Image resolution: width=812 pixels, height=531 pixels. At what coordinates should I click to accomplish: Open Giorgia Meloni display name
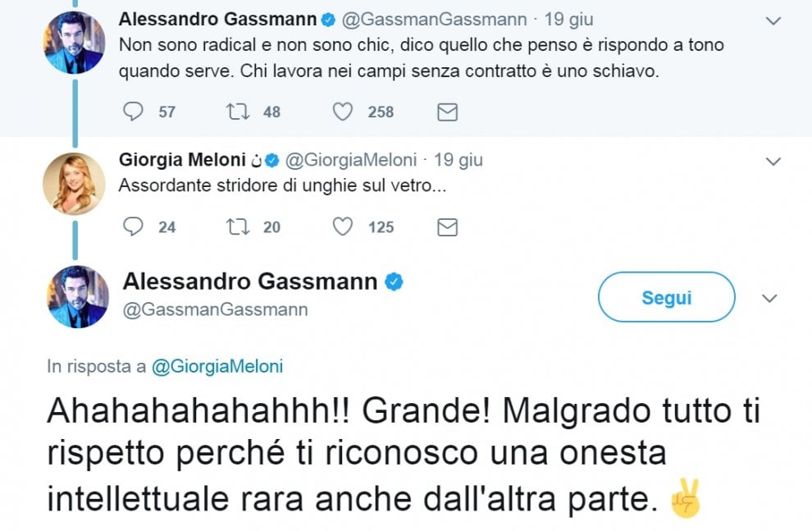(x=182, y=159)
